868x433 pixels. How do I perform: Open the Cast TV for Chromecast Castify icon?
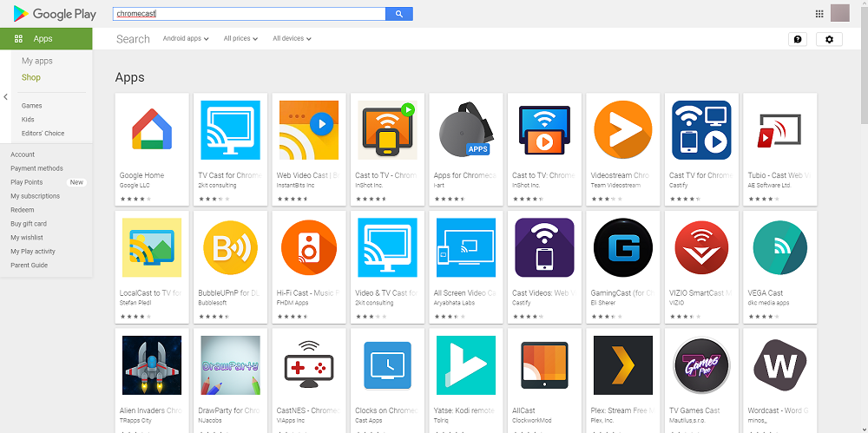pos(701,130)
